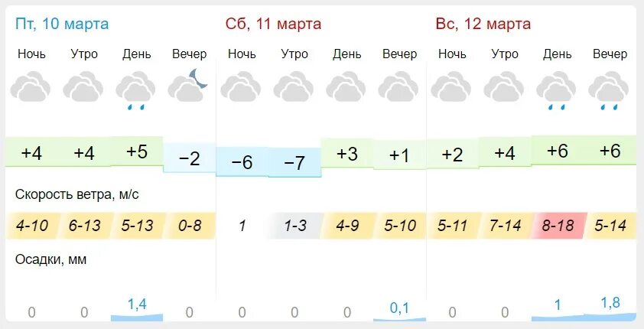Open the Пт, 10 марта forecast

[x=62, y=24]
